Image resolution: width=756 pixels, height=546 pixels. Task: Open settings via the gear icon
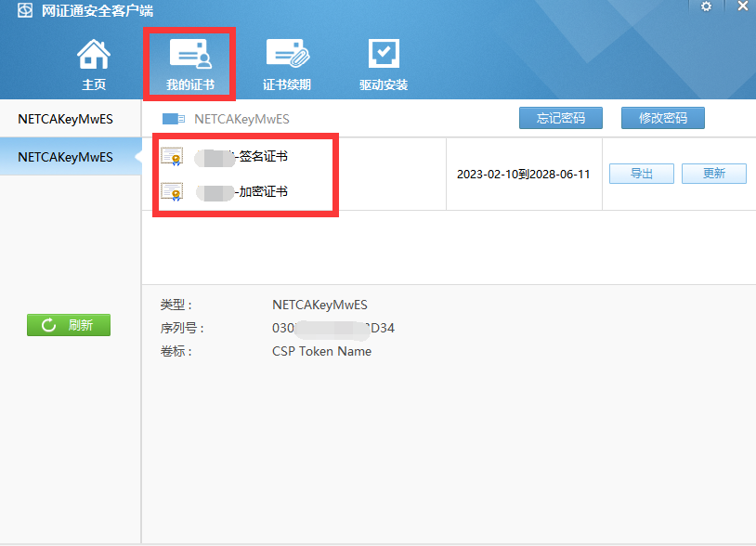[706, 6]
